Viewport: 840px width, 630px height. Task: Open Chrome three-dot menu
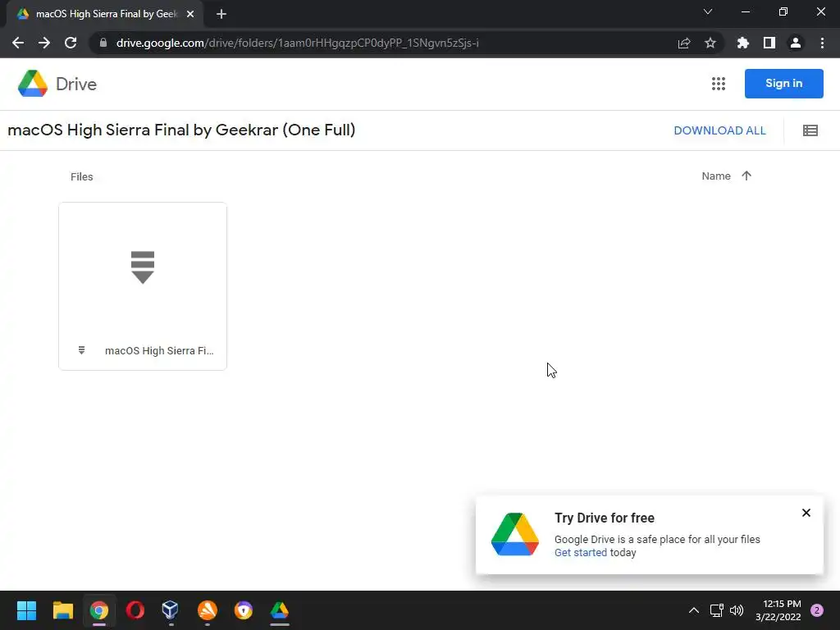(822, 43)
